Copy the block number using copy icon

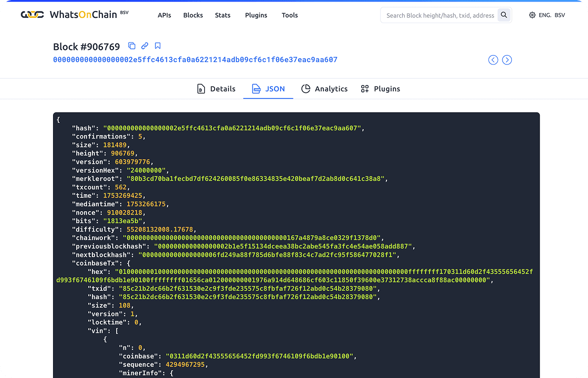coord(132,46)
